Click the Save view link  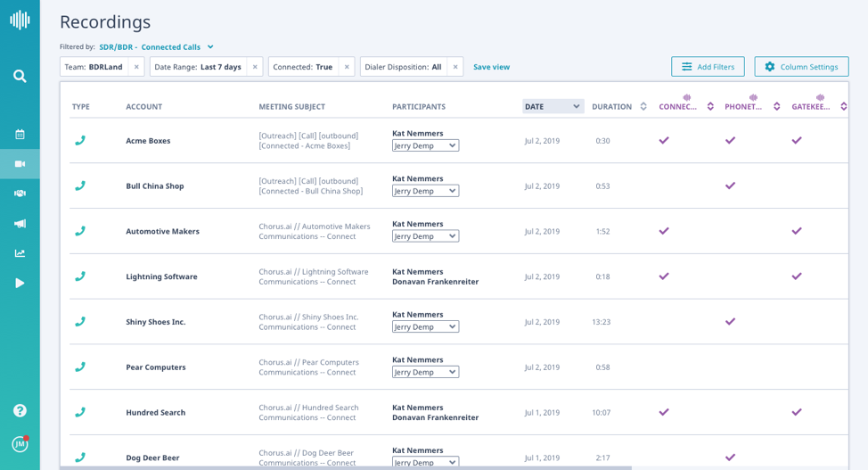pyautogui.click(x=492, y=67)
